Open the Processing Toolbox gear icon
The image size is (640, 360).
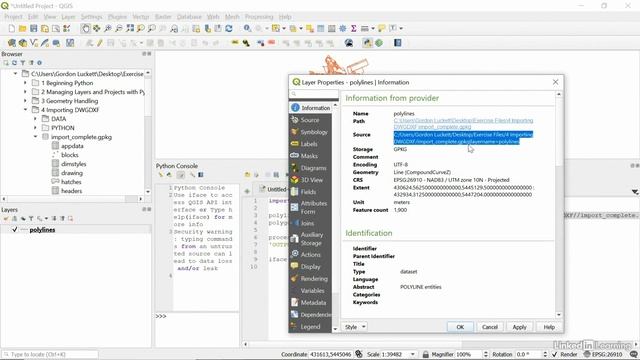coord(343,28)
